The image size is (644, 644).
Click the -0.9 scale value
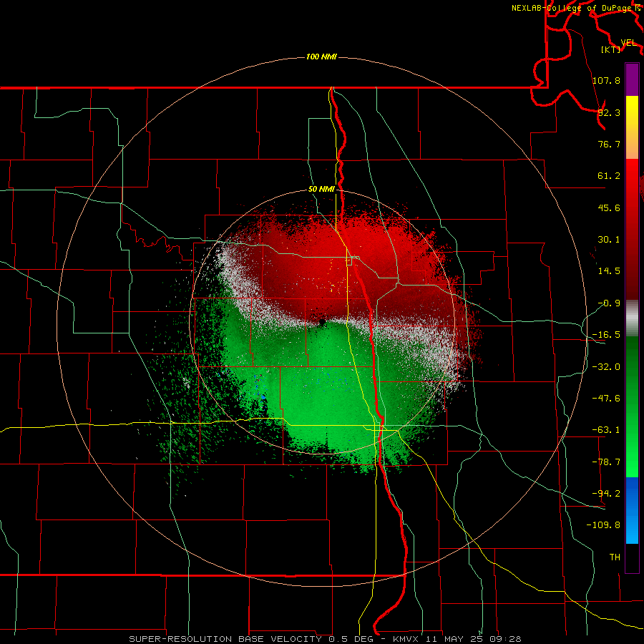pyautogui.click(x=609, y=303)
